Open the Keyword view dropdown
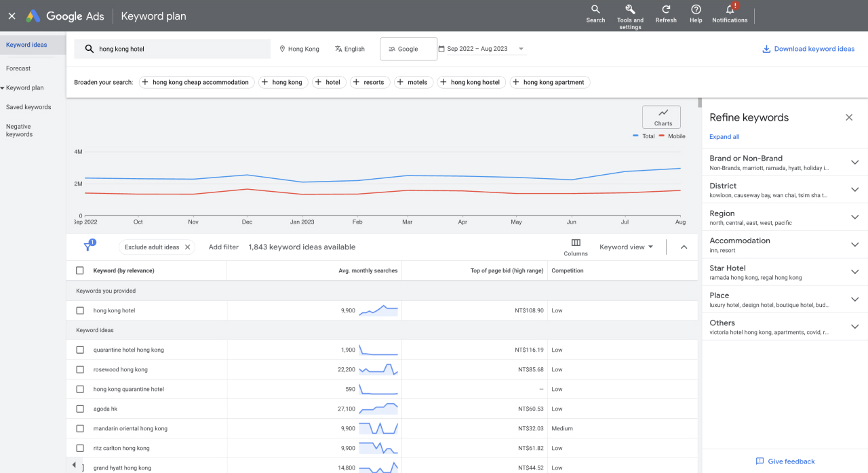The image size is (868, 473). tap(626, 247)
